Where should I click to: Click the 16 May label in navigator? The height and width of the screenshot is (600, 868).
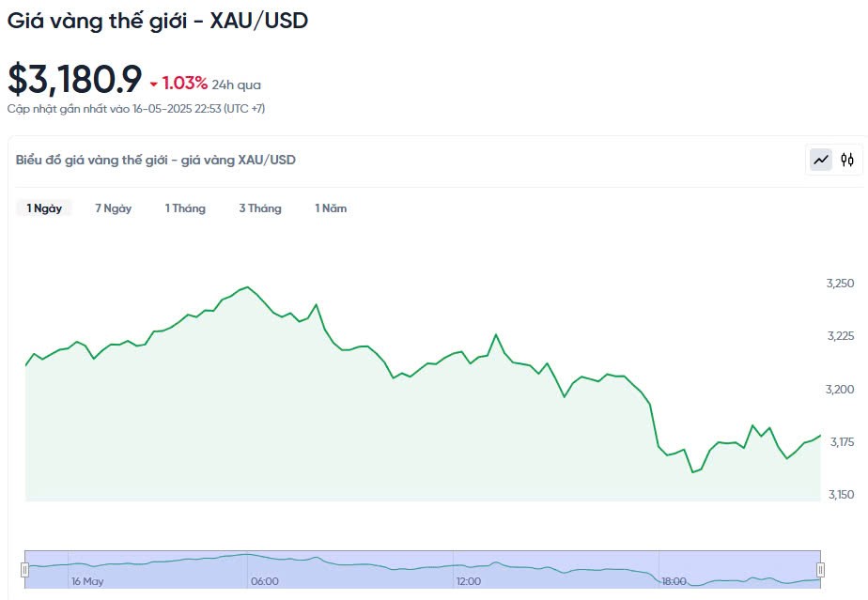[87, 581]
